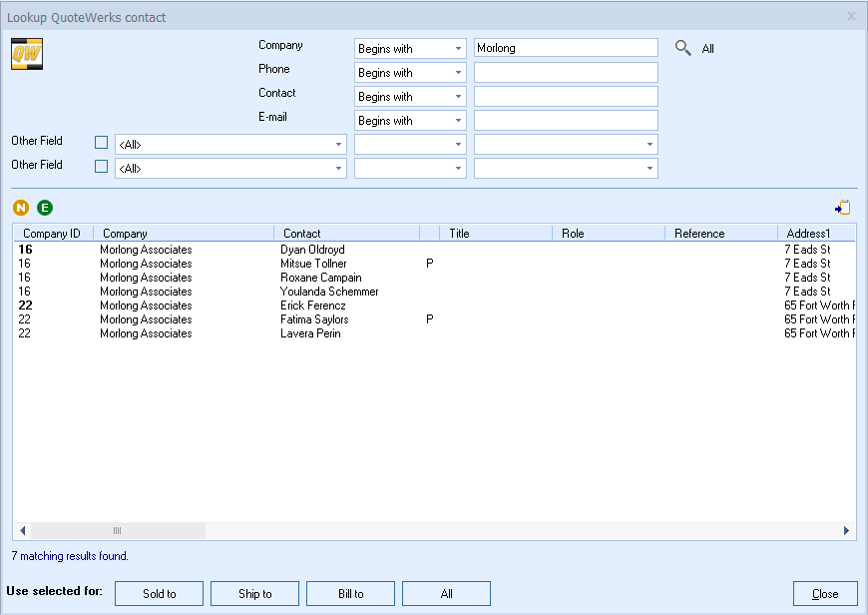
Task: Sort by the Company ID column header
Action: [x=52, y=234]
